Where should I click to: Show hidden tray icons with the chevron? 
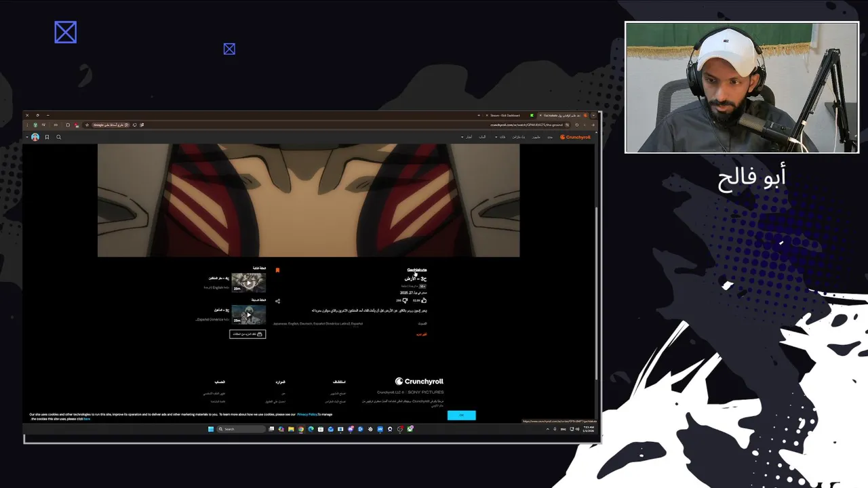click(548, 429)
